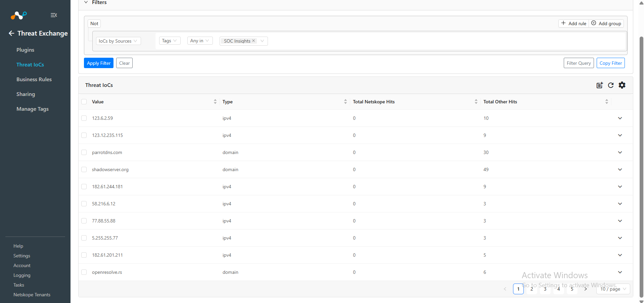Toggle the select-all rows checkbox

84,102
